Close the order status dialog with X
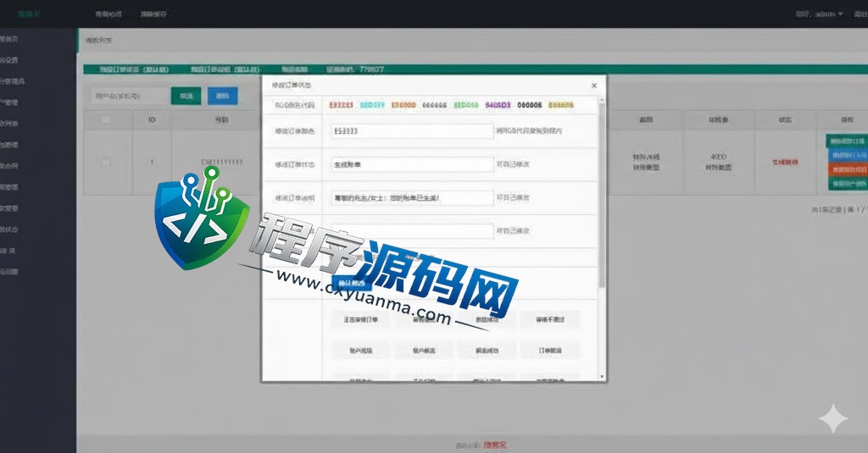The image size is (868, 453). click(594, 86)
